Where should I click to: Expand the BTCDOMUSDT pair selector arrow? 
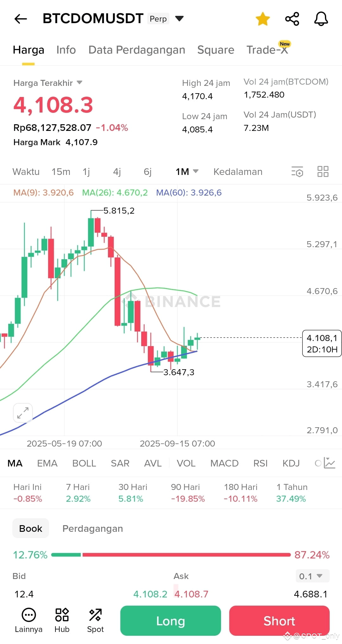[x=179, y=19]
